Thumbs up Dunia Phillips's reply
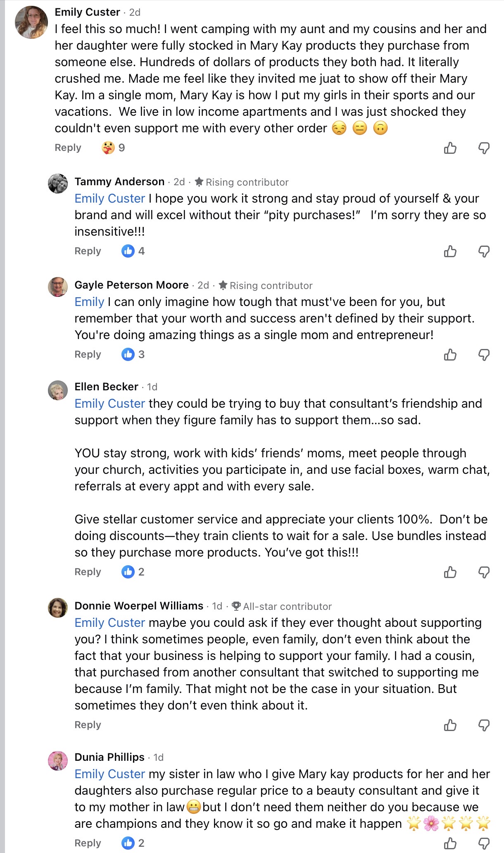504x853 pixels. 450,843
